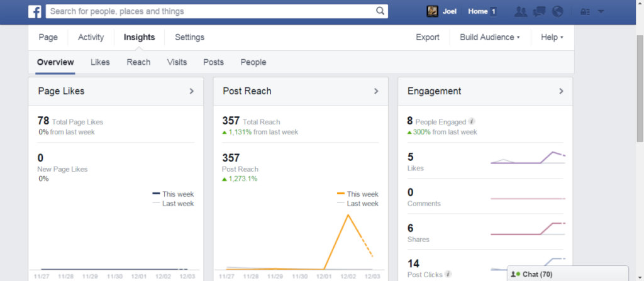644x281 pixels.
Task: Click the Facebook logo icon
Action: tap(35, 11)
